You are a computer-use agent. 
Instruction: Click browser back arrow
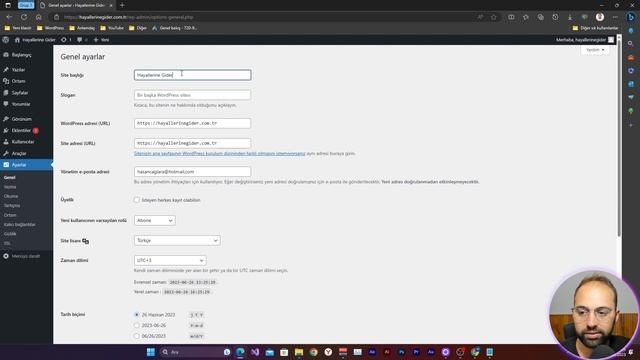point(9,17)
